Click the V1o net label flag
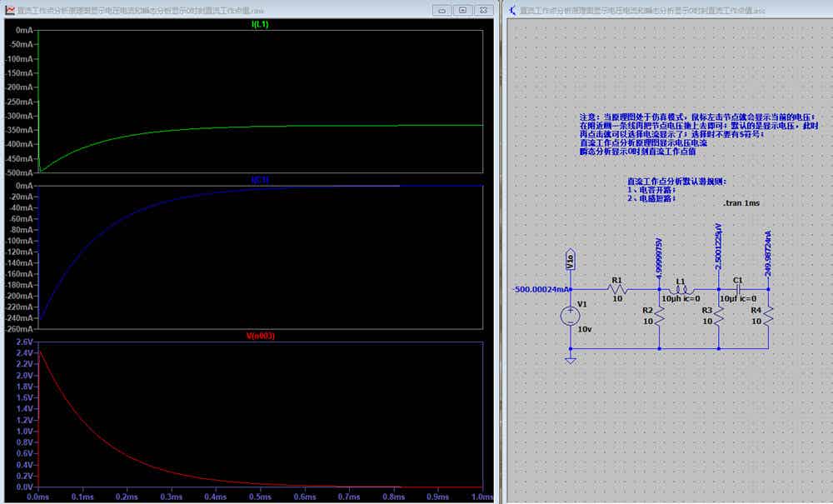 click(570, 258)
